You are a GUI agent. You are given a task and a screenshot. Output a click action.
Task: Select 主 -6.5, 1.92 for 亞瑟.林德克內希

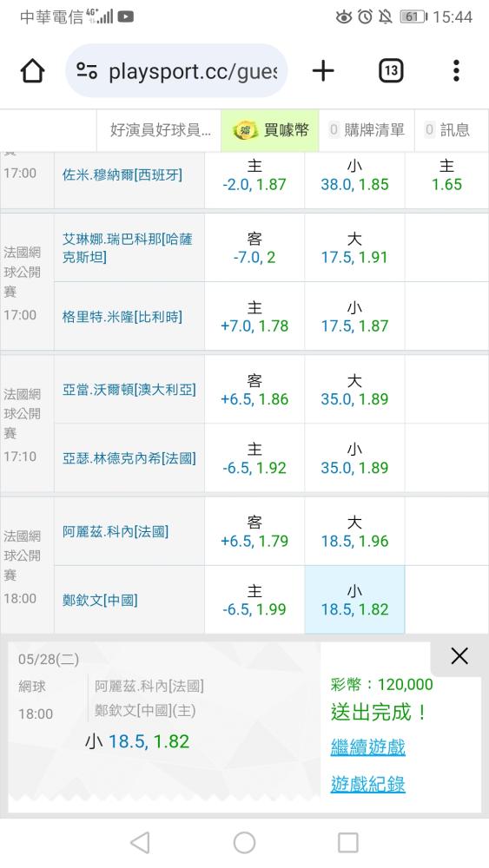(254, 458)
